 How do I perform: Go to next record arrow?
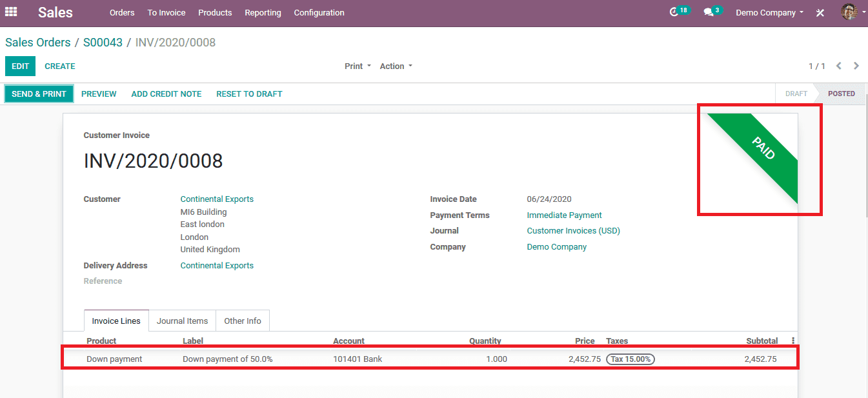click(856, 66)
